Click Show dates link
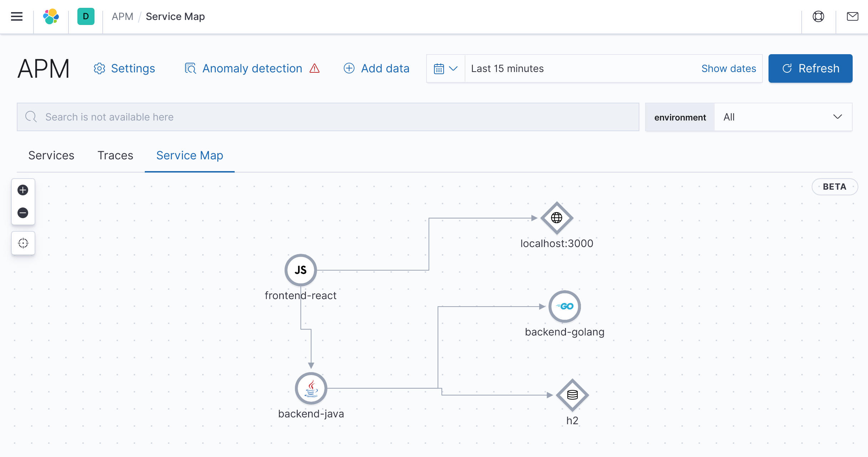This screenshot has width=868, height=457. [729, 68]
